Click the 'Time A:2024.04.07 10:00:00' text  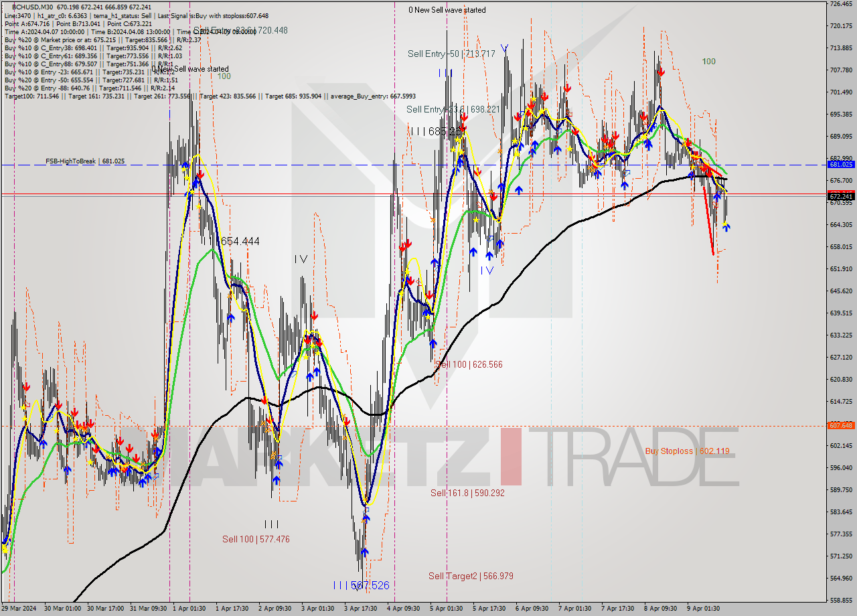pyautogui.click(x=44, y=31)
